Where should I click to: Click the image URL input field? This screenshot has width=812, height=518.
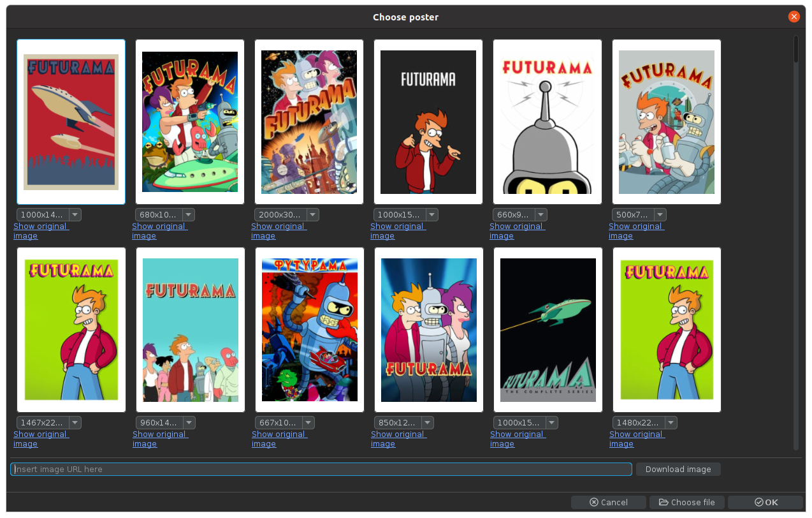tap(321, 470)
